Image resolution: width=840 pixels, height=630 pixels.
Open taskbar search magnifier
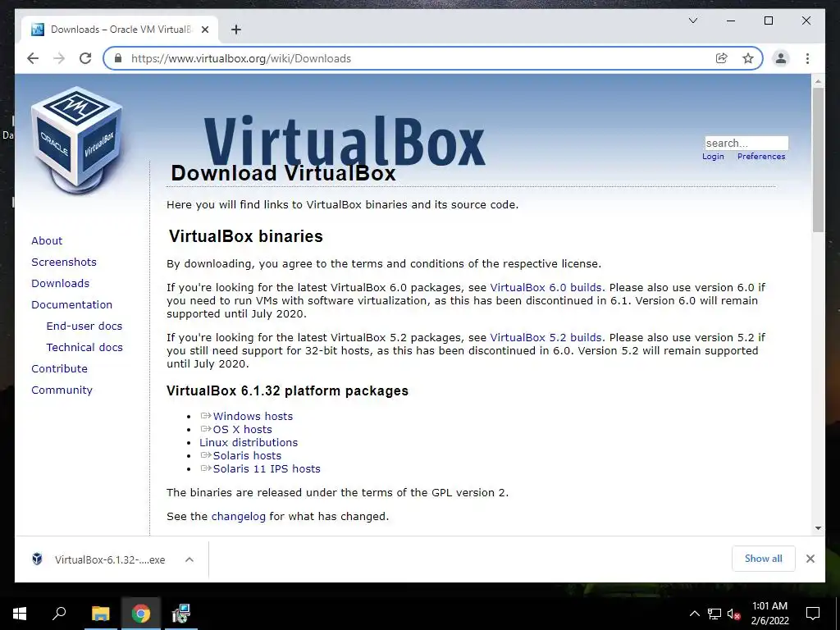59,614
